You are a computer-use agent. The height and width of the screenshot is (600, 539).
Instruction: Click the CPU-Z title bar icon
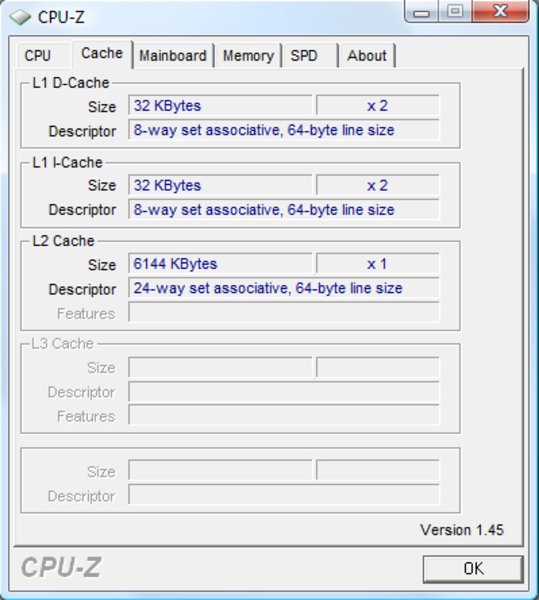[20, 17]
